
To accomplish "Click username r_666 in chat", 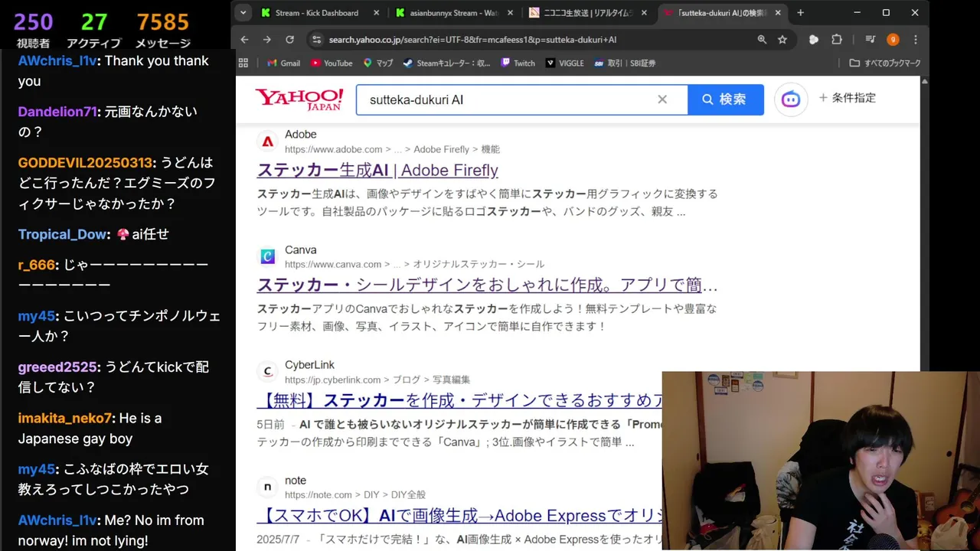I will 37,265.
